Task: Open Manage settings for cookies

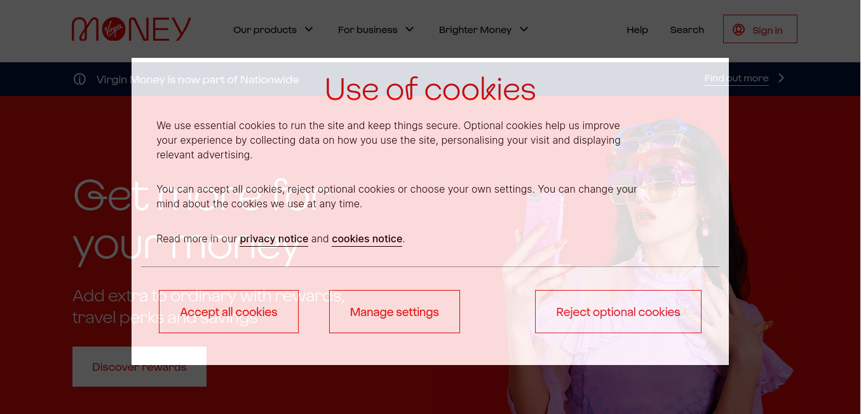Action: click(395, 312)
